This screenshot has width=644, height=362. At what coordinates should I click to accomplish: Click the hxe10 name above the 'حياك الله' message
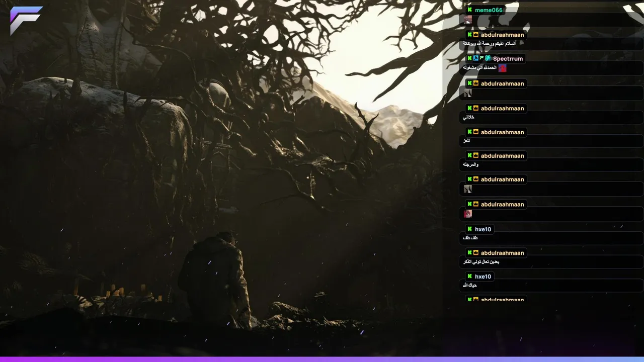483,277
